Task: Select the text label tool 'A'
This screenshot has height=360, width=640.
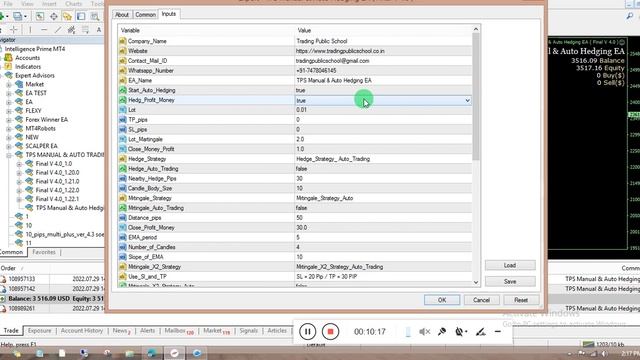Action: [99, 29]
